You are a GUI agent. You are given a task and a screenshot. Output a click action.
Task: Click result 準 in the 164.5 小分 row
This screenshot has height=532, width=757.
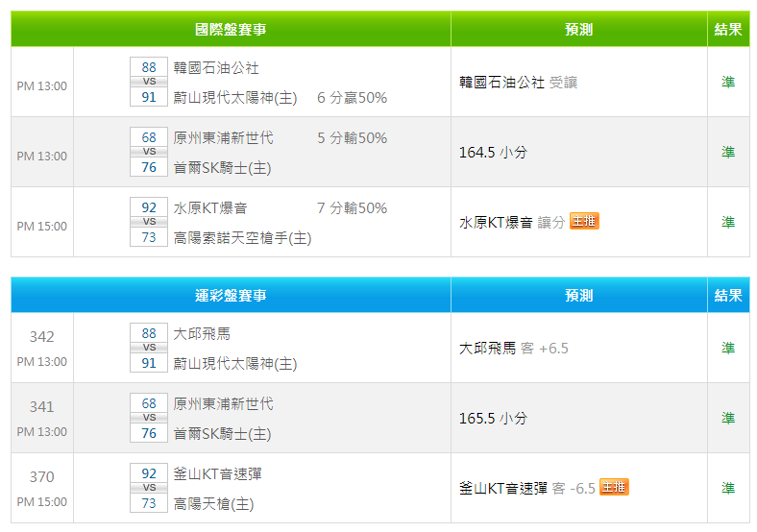click(x=728, y=152)
